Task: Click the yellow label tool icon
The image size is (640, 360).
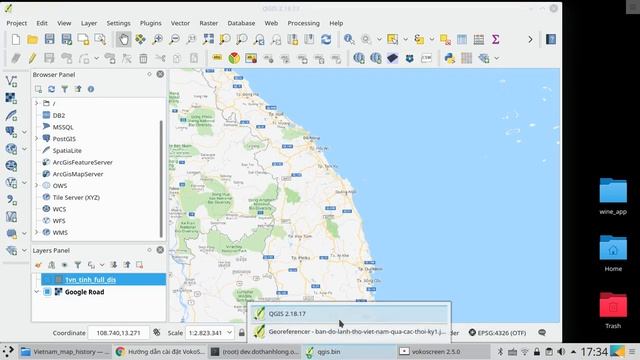Action: coord(217,58)
